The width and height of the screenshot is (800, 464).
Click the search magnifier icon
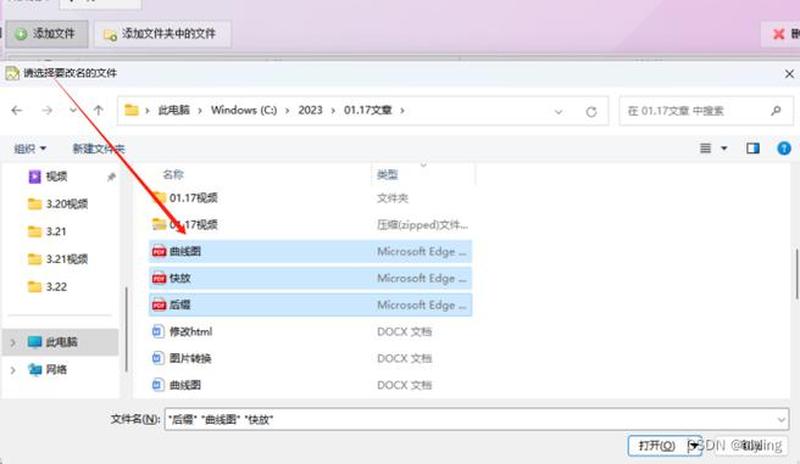pos(776,110)
